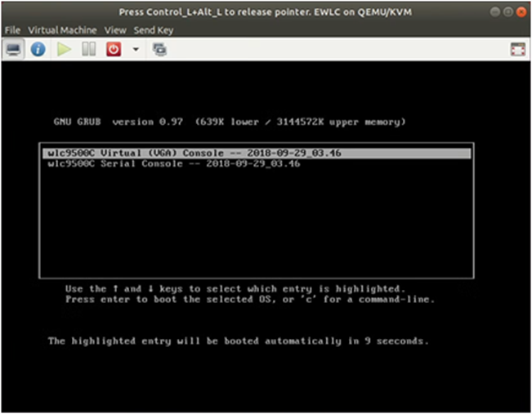Open virtual hardware details info icon

(x=38, y=50)
